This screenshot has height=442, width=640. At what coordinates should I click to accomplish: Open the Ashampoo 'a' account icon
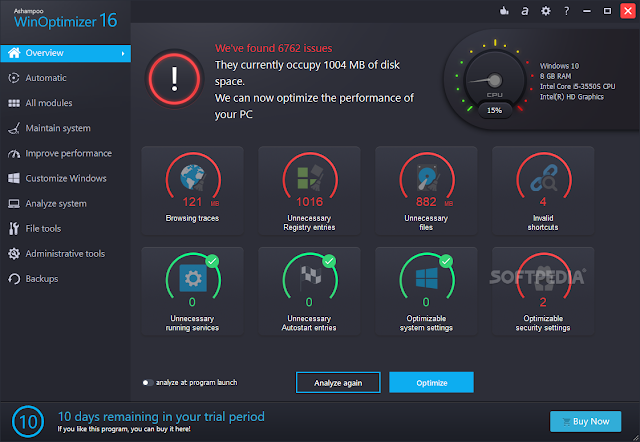coord(525,11)
